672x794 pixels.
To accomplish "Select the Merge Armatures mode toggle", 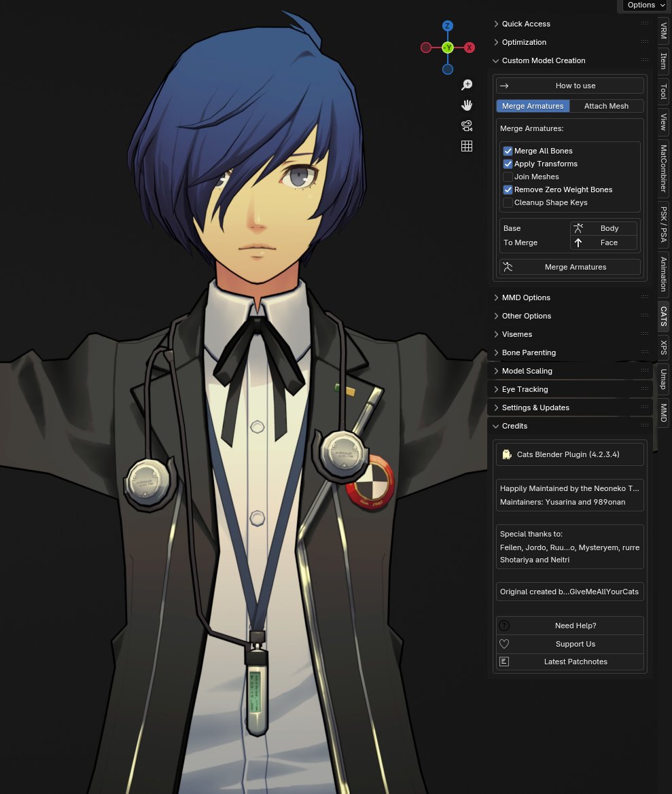I will point(533,106).
